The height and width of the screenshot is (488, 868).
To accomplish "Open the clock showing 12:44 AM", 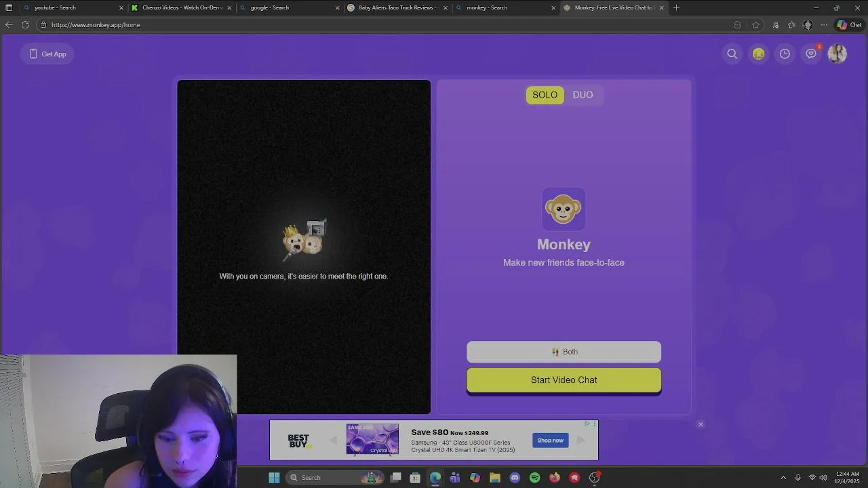I will pyautogui.click(x=848, y=478).
